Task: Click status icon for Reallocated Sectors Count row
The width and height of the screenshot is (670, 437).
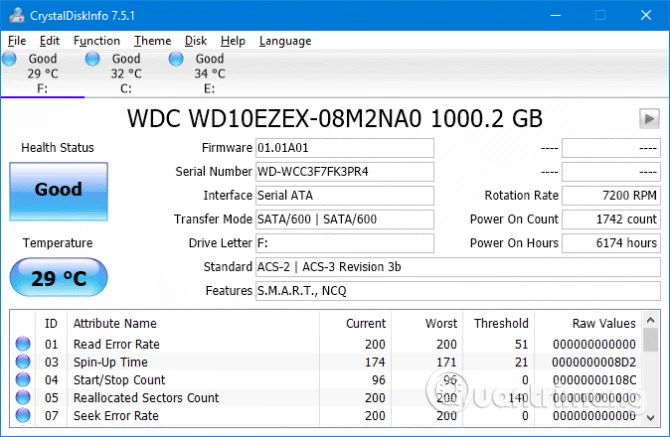Action: (23, 398)
